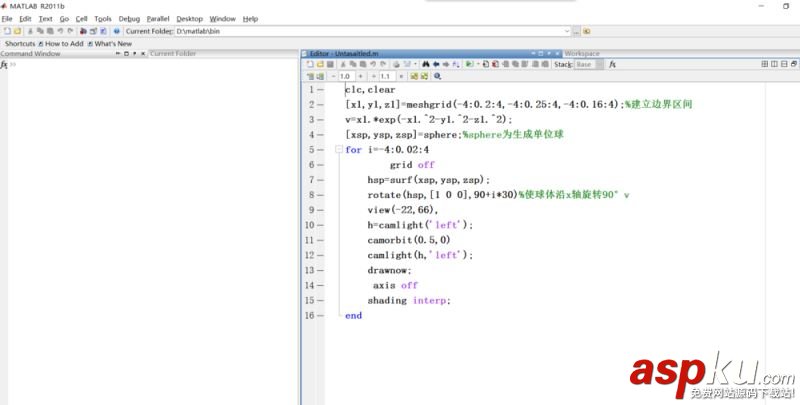Click the plus increment button after 1.0
This screenshot has width=800, height=405.
pyautogui.click(x=360, y=76)
